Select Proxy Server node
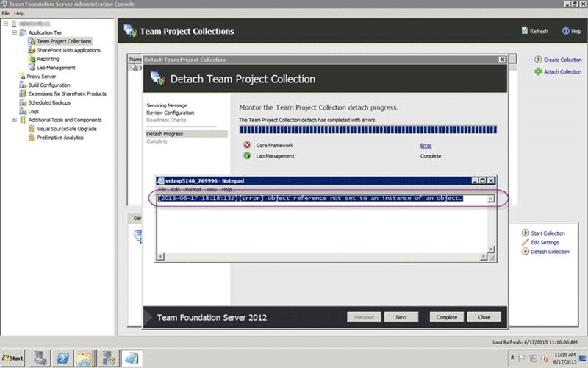 41,77
